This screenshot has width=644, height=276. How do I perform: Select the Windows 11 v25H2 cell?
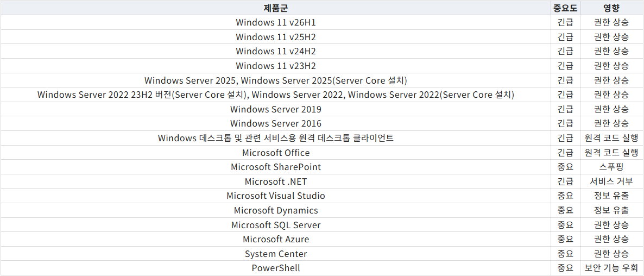point(276,36)
